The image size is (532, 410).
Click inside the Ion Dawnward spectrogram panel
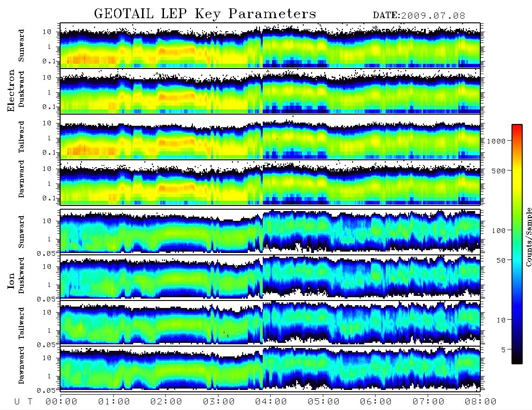270,369
